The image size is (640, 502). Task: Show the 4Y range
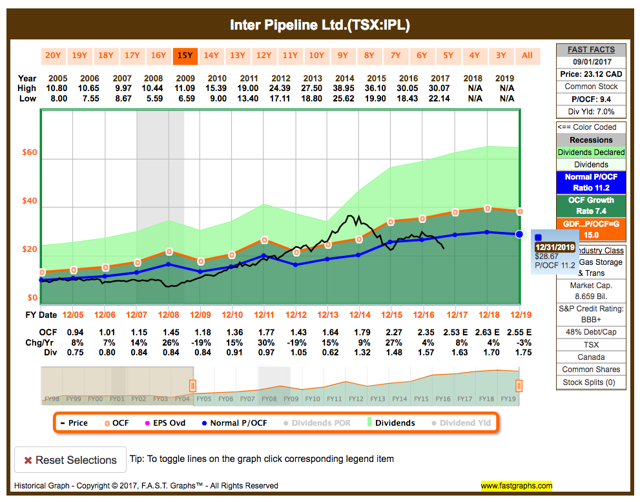click(x=474, y=56)
